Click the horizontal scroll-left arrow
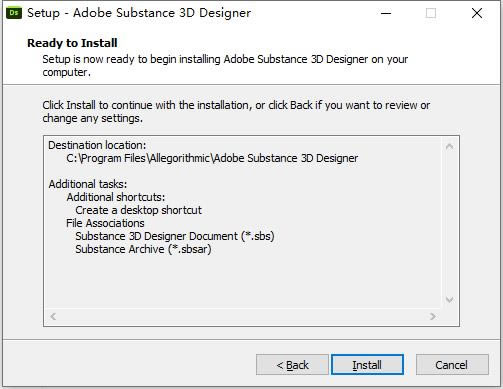Image resolution: width=503 pixels, height=389 pixels. click(53, 316)
